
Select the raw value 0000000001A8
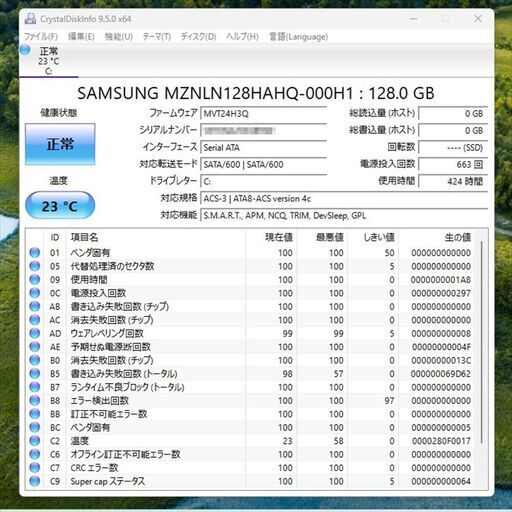pos(441,280)
